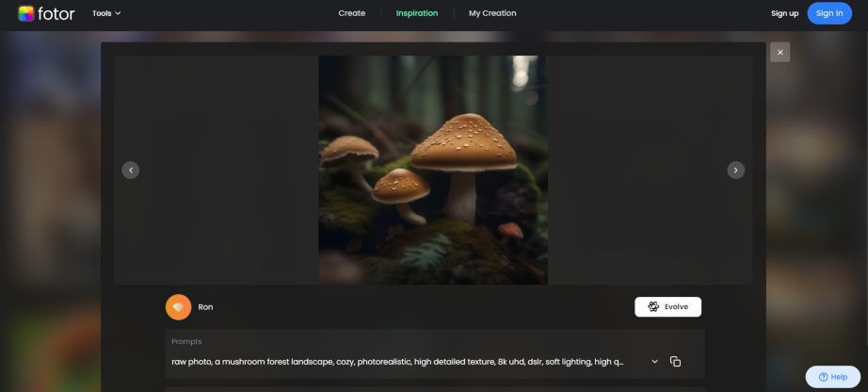Open Ron's orange profile avatar
Image resolution: width=868 pixels, height=392 pixels.
[178, 307]
